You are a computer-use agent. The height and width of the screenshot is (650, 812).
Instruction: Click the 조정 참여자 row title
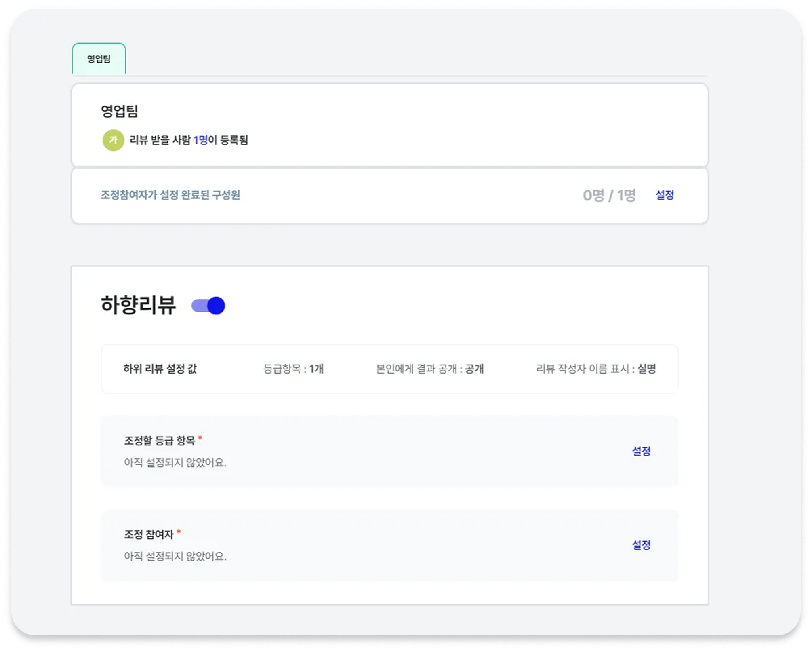[x=149, y=534]
